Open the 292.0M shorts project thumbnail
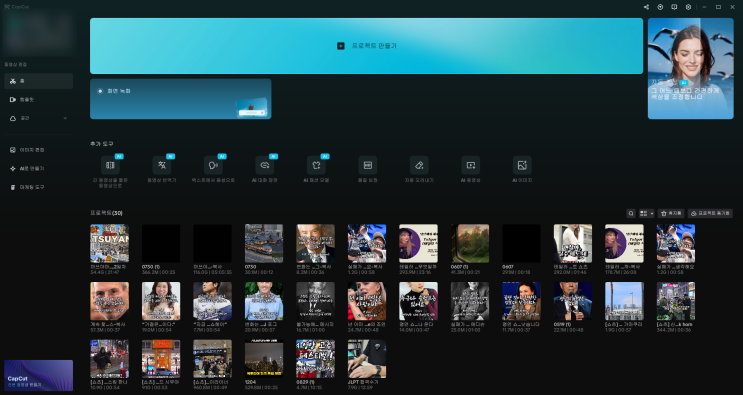743x395 pixels. click(573, 243)
